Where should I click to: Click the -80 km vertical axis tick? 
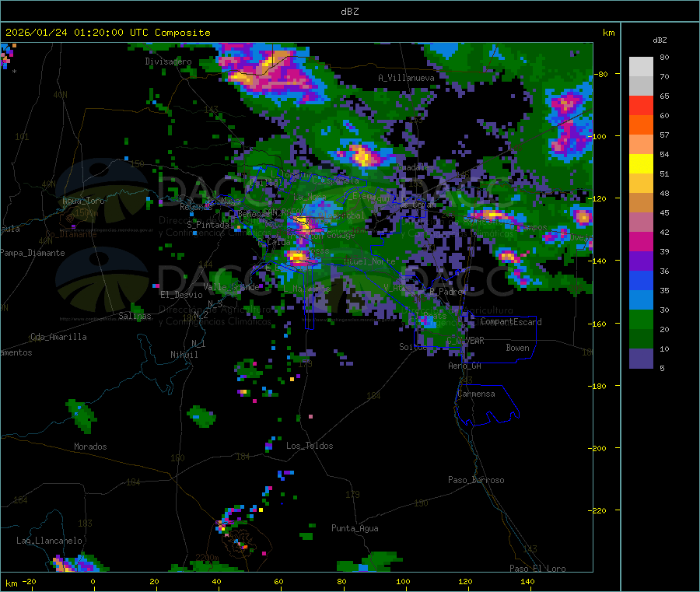point(602,74)
